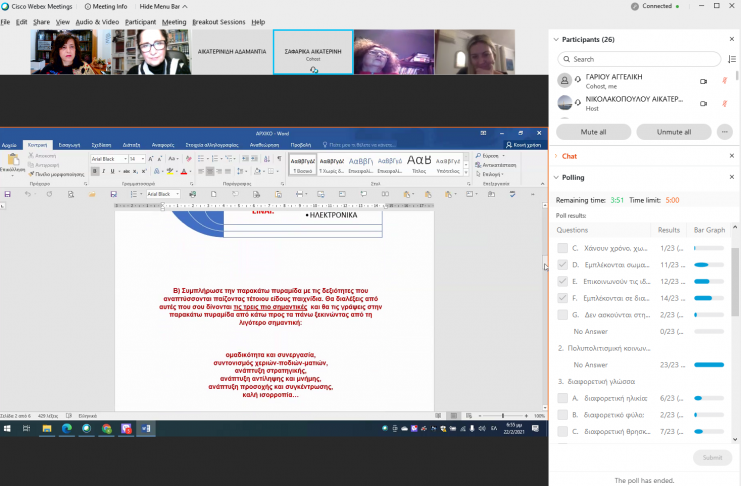This screenshot has width=741, height=486.
Task: Open the Breakout Sessions menu
Action: click(x=219, y=21)
